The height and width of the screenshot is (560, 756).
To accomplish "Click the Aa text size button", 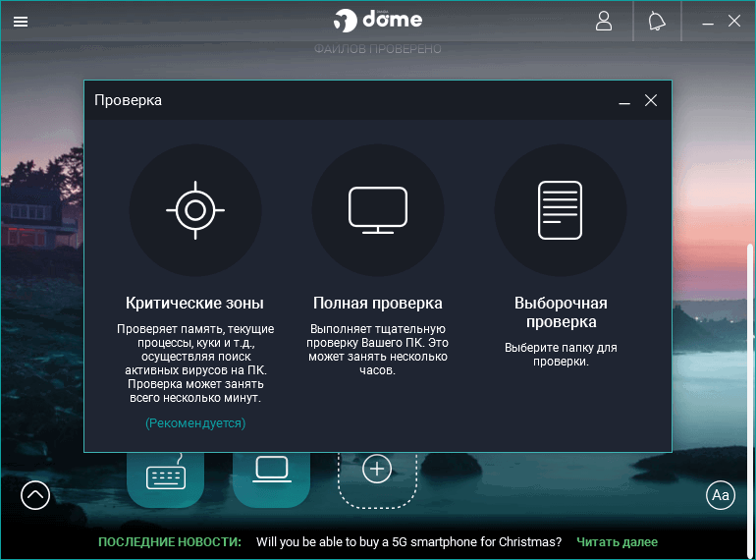I will (721, 495).
